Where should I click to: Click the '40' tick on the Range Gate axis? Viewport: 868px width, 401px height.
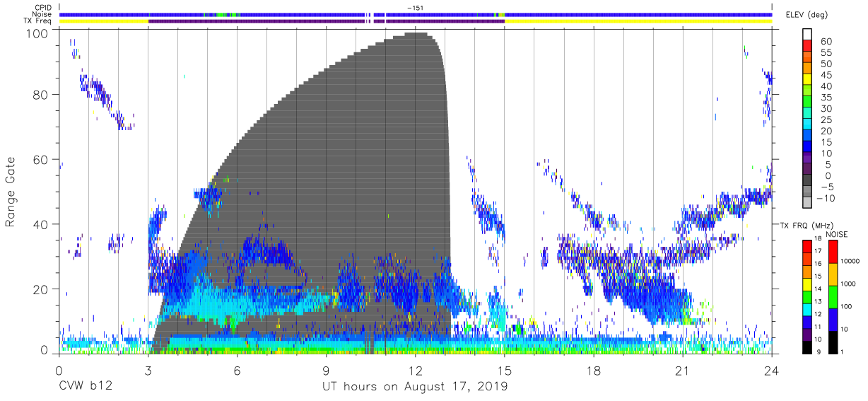pyautogui.click(x=40, y=225)
